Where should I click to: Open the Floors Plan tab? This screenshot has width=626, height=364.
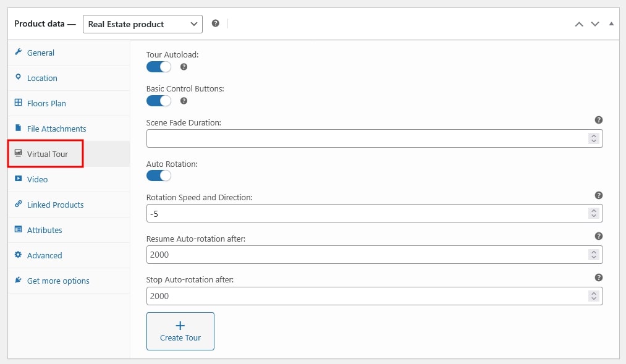click(x=46, y=103)
